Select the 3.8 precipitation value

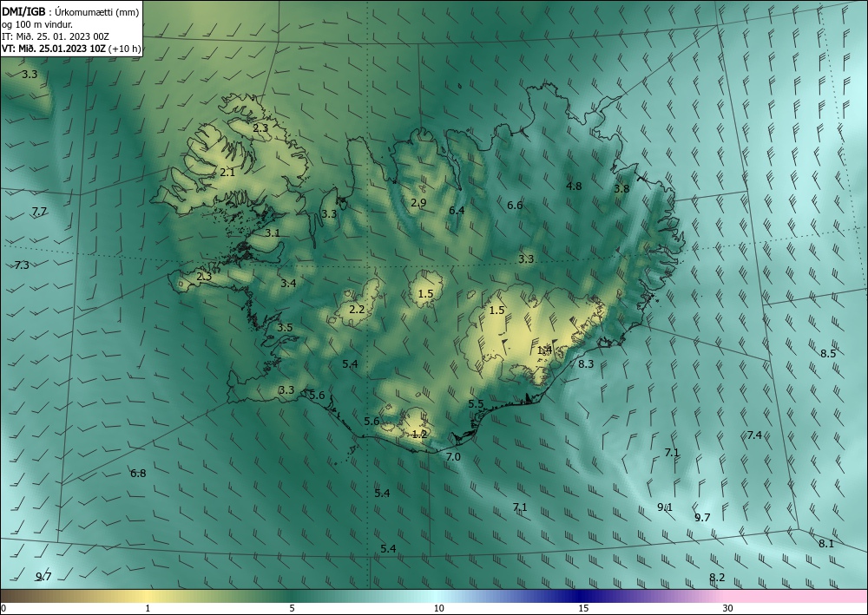coord(621,189)
